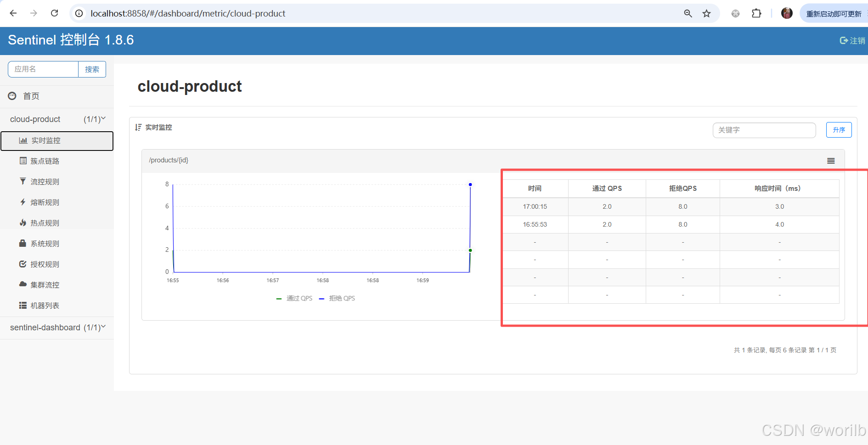868x445 pixels.
Task: Reload the page with refresh icon
Action: 54,13
